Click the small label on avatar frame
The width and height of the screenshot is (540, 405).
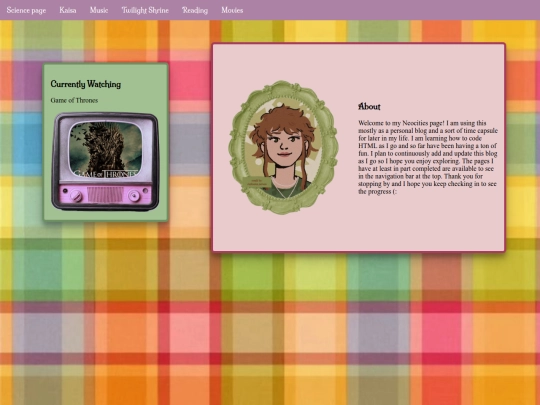click(257, 183)
